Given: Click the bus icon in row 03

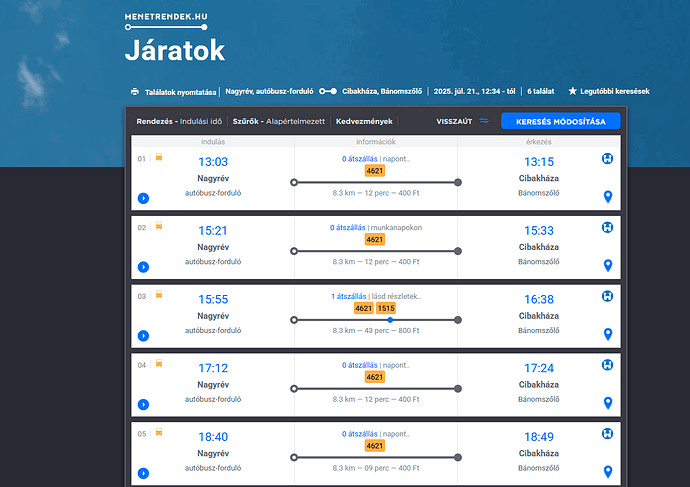Looking at the screenshot, I should point(159,294).
